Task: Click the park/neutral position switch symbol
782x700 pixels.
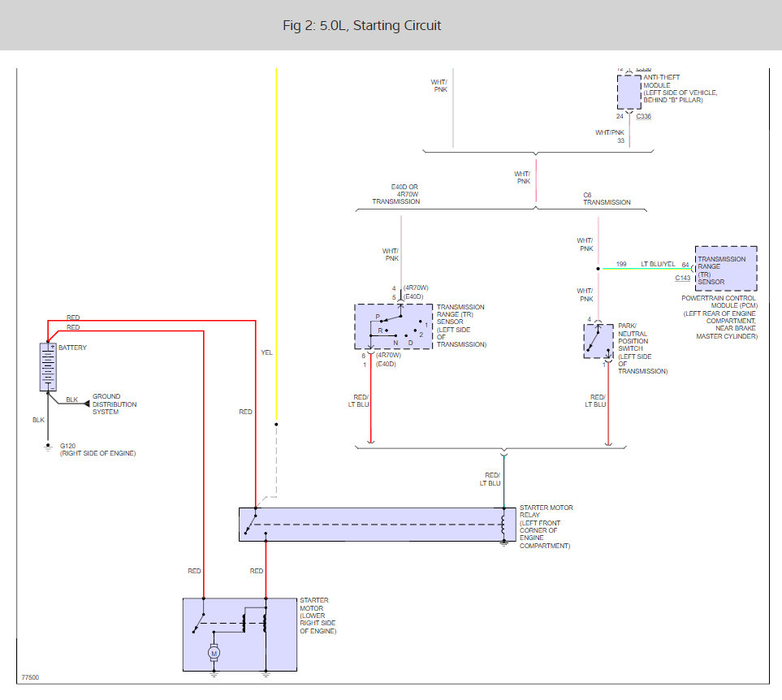Action: (x=598, y=341)
